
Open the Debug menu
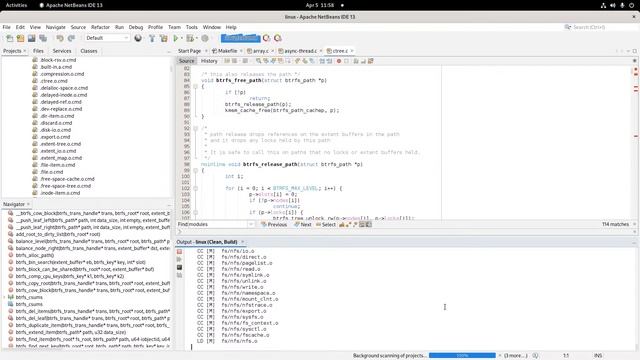tap(136, 27)
